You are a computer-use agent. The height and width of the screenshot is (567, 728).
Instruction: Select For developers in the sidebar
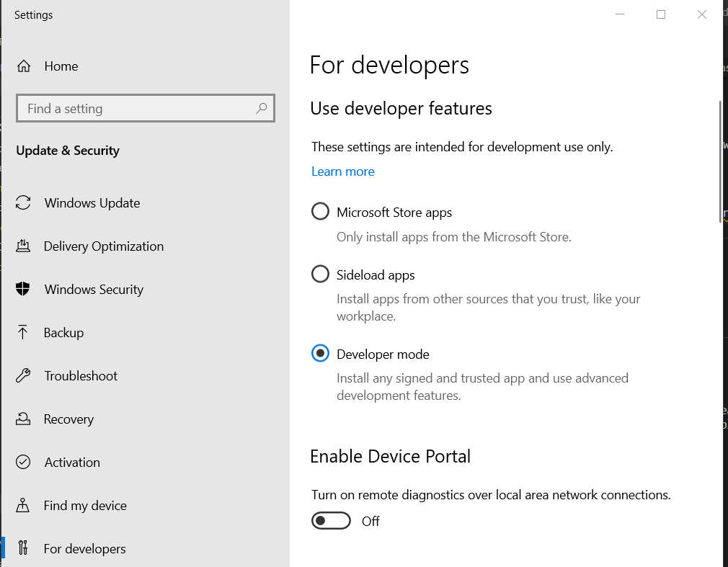(x=145, y=548)
